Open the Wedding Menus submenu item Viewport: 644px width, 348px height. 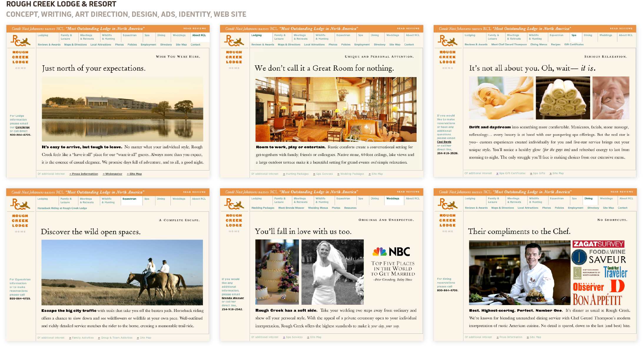pos(318,208)
